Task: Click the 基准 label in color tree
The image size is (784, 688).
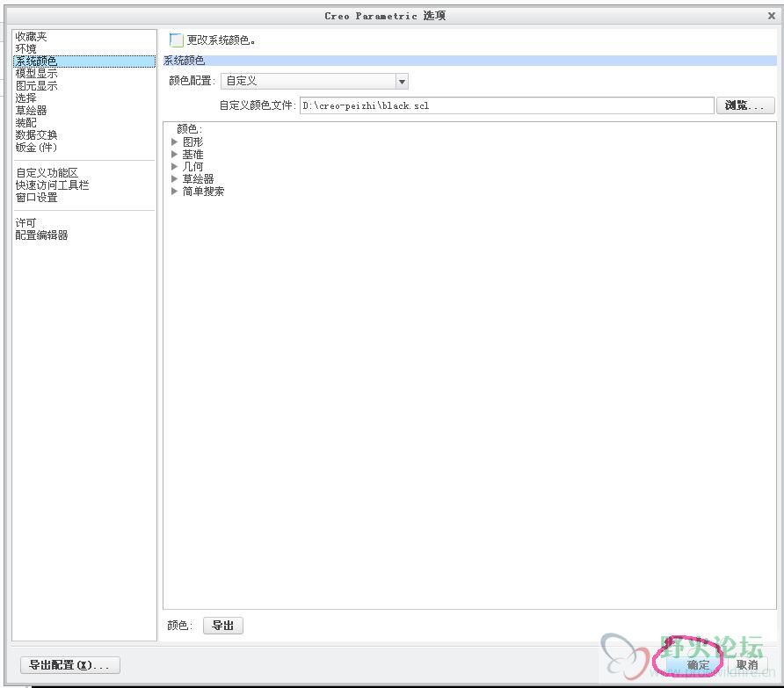Action: pyautogui.click(x=193, y=155)
